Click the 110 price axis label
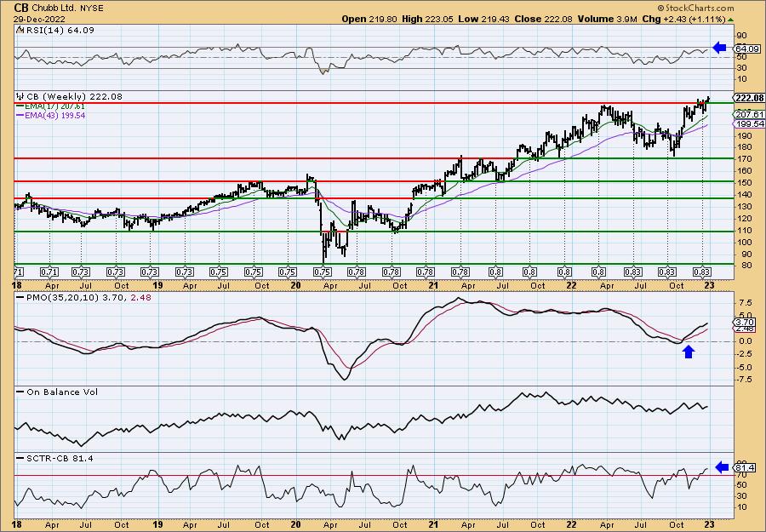This screenshot has width=766, height=532. coord(745,231)
